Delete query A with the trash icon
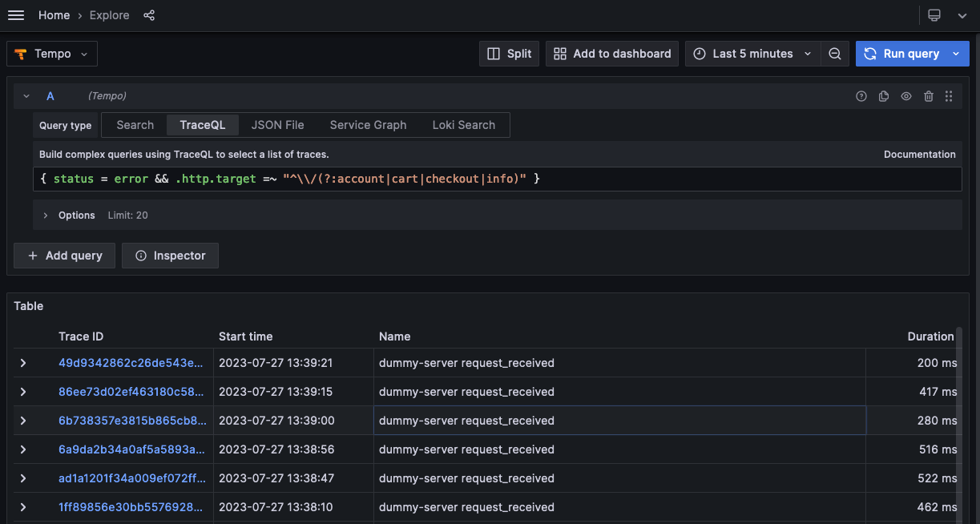The image size is (980, 524). click(x=928, y=95)
